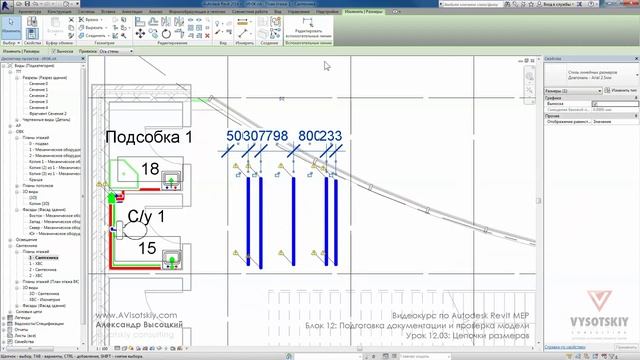640x360 pixels.
Task: Expand the Освещение node in project browser
Action: 10,240
